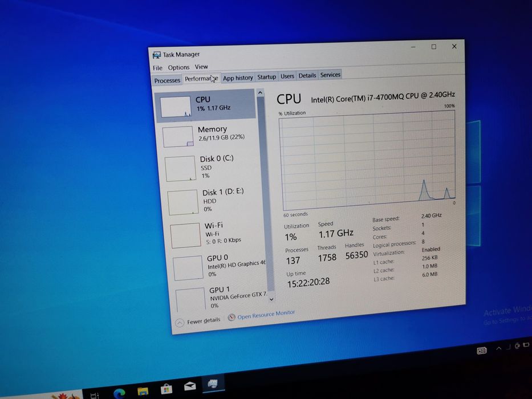Click the handles count 56350
This screenshot has width=532, height=399.
coord(356,255)
